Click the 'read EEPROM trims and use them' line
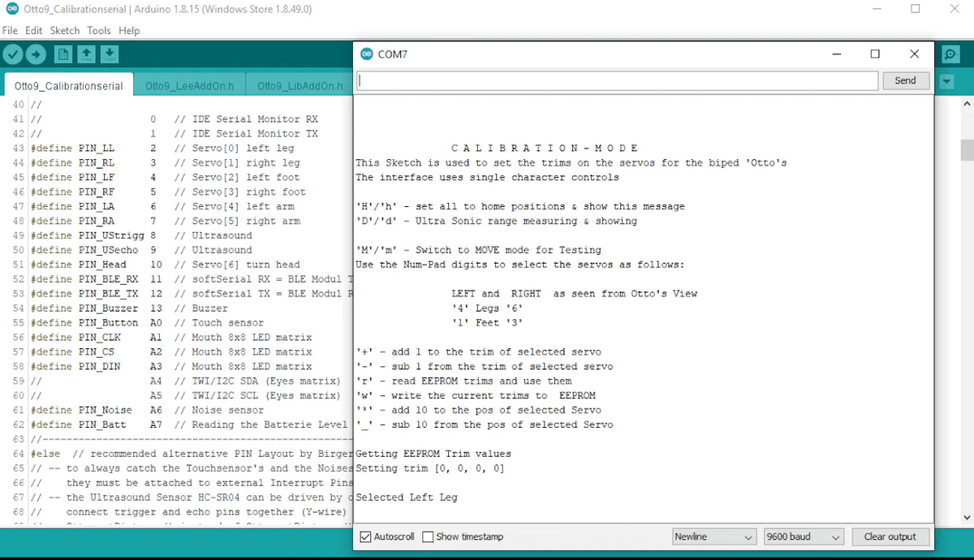Viewport: 974px width, 560px height. point(464,381)
